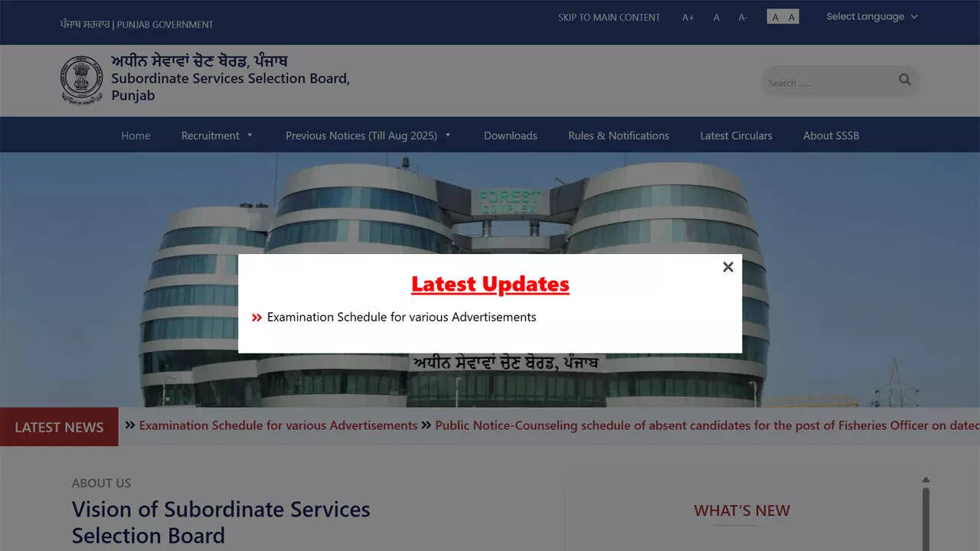The image size is (980, 551).
Task: Decrease font size with A-
Action: [x=743, y=18]
